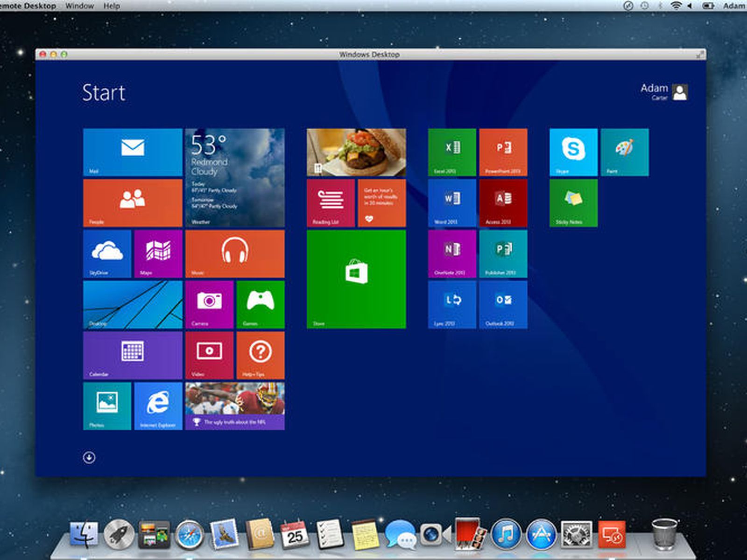Open the Help+Tips tile
The width and height of the screenshot is (747, 560).
(260, 355)
